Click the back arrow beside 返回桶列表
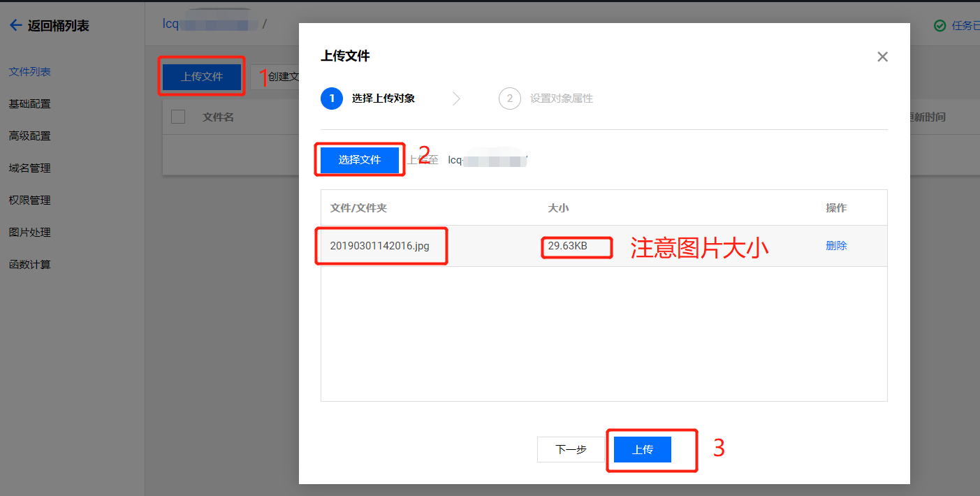Viewport: 980px width, 496px height. click(x=15, y=25)
